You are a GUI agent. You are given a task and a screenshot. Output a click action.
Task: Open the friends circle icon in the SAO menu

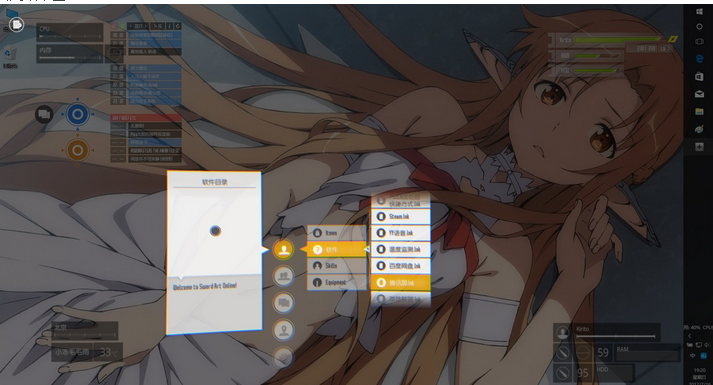point(283,276)
